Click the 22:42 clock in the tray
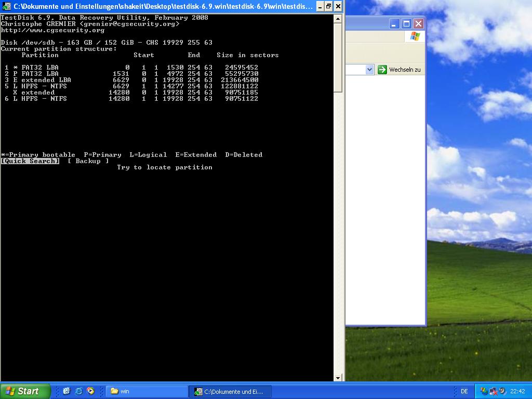Screen dimensions: 532x399 [517, 392]
